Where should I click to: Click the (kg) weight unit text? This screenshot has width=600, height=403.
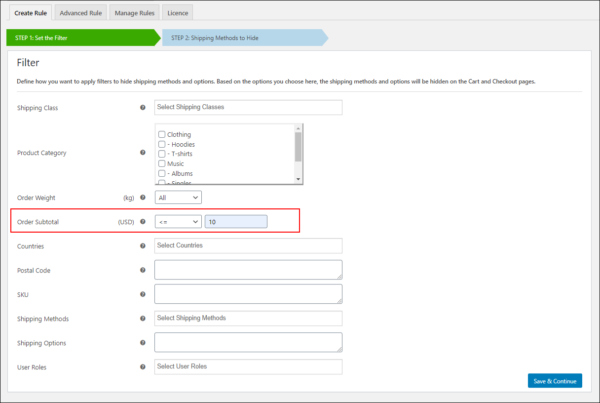(x=129, y=198)
